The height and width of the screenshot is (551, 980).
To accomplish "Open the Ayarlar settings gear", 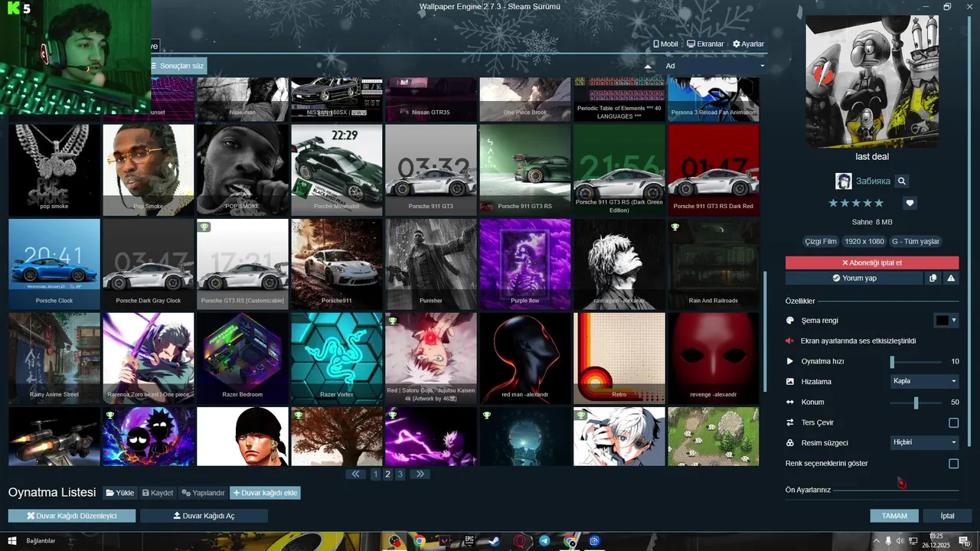I will click(x=748, y=44).
